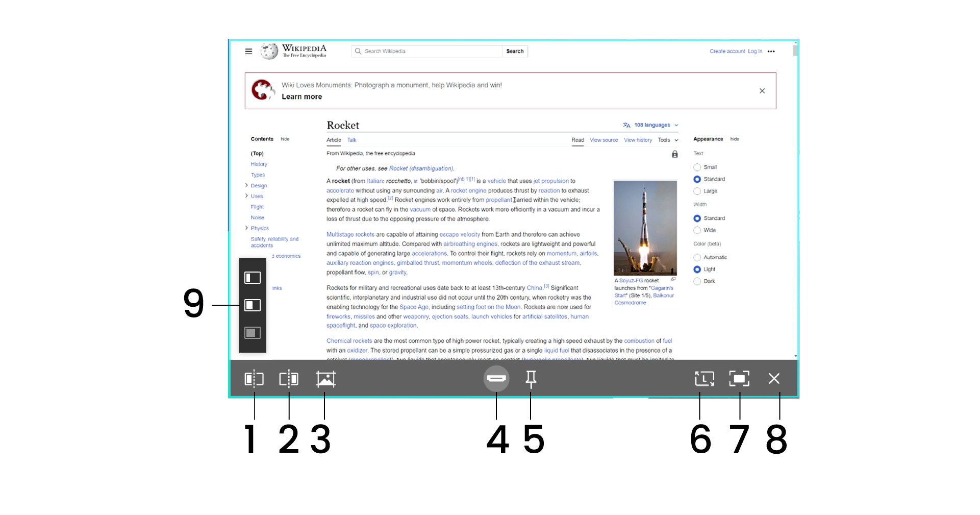
Task: Click the picture crop icon in toolbar
Action: click(x=325, y=379)
